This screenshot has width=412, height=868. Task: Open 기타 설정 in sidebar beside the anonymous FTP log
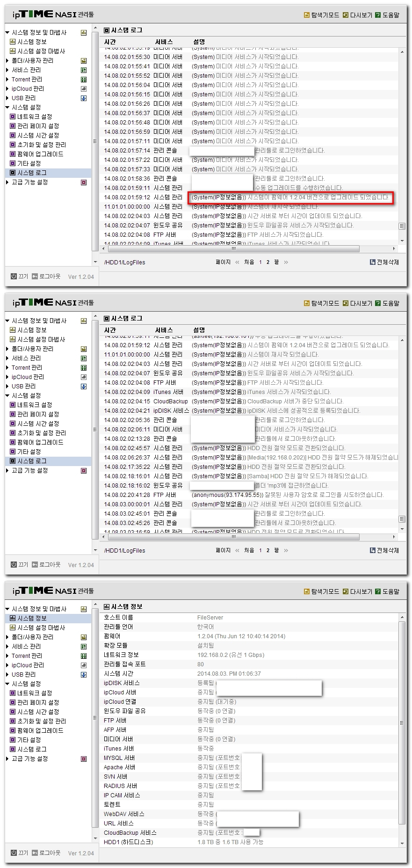point(29,452)
